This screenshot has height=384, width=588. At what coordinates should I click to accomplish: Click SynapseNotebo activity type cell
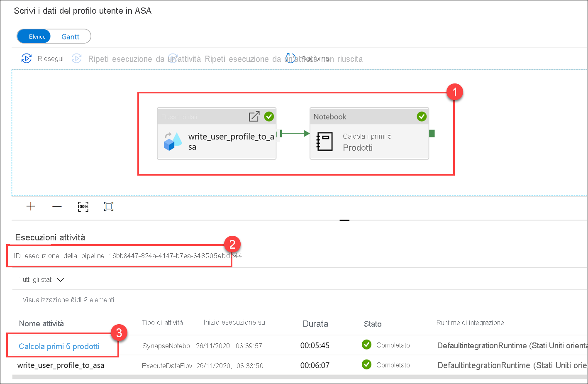167,346
